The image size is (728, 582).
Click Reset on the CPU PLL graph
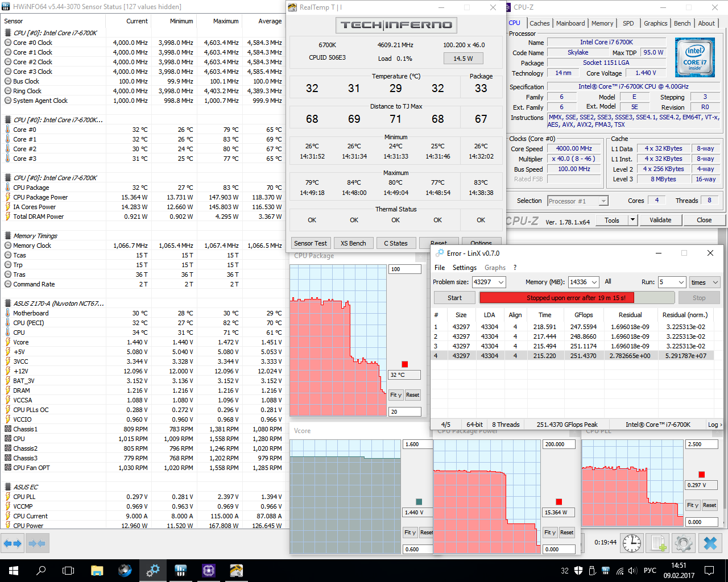[709, 505]
